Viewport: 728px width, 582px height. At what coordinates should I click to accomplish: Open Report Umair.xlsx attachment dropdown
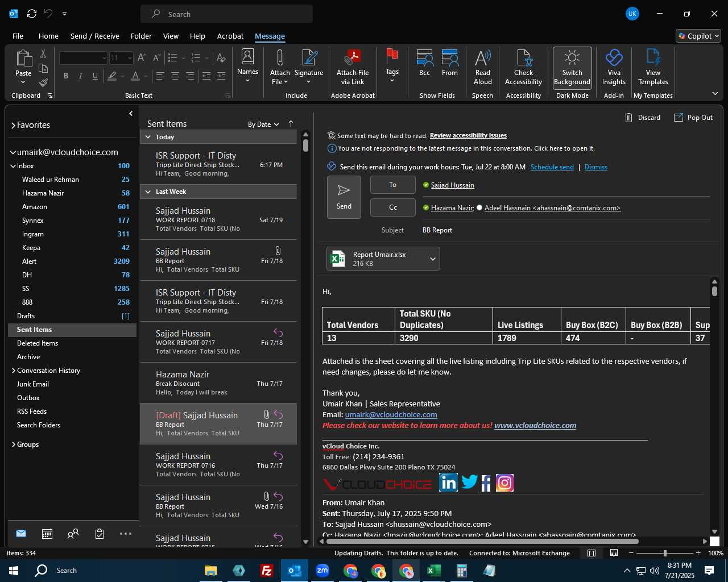point(432,259)
